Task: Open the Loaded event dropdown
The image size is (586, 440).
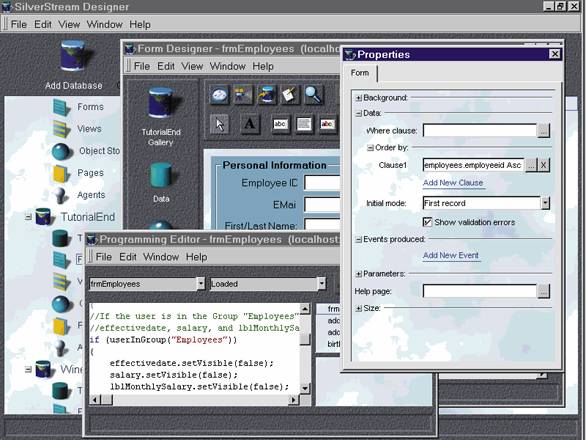Action: click(322, 284)
